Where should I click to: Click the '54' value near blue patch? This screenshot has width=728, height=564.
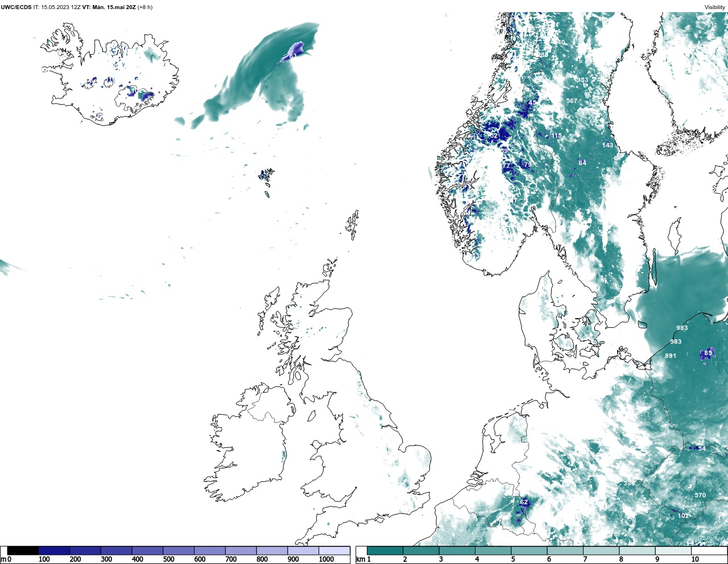tap(702, 448)
